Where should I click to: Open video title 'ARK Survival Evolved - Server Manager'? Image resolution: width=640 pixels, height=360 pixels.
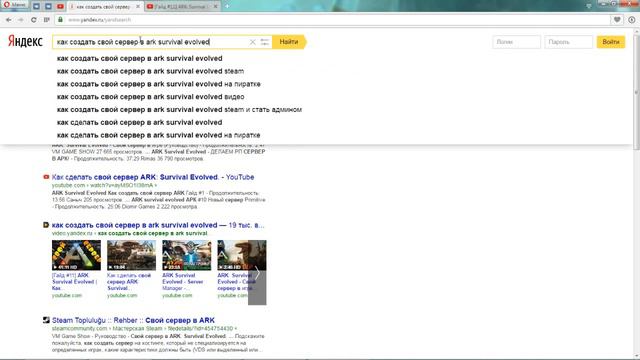pos(182,282)
